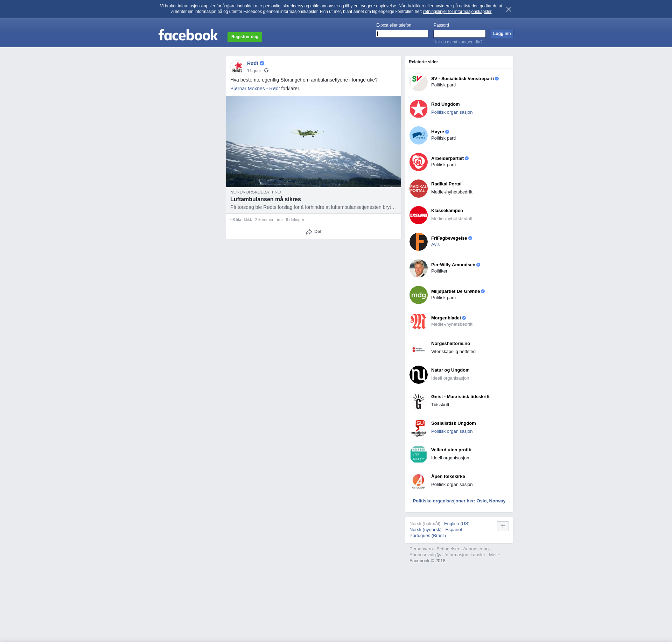View the 2 kommentarer link
672x642 pixels.
pyautogui.click(x=269, y=220)
